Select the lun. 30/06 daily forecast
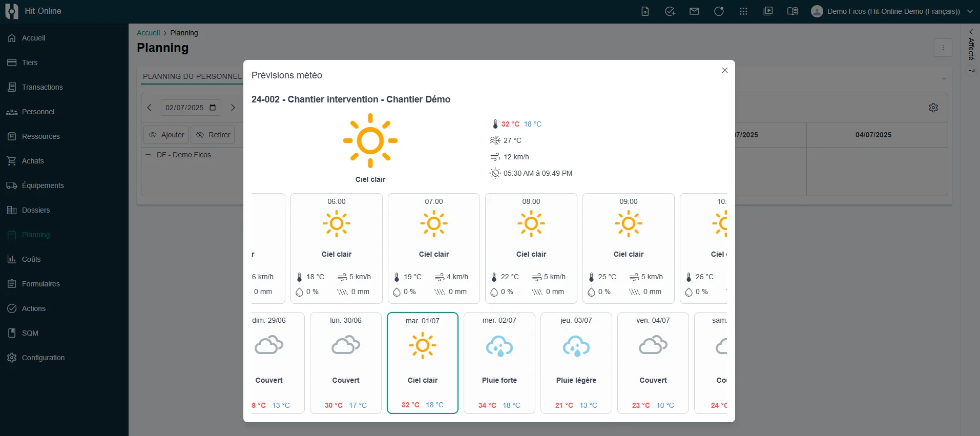This screenshot has width=980, height=436. 346,363
